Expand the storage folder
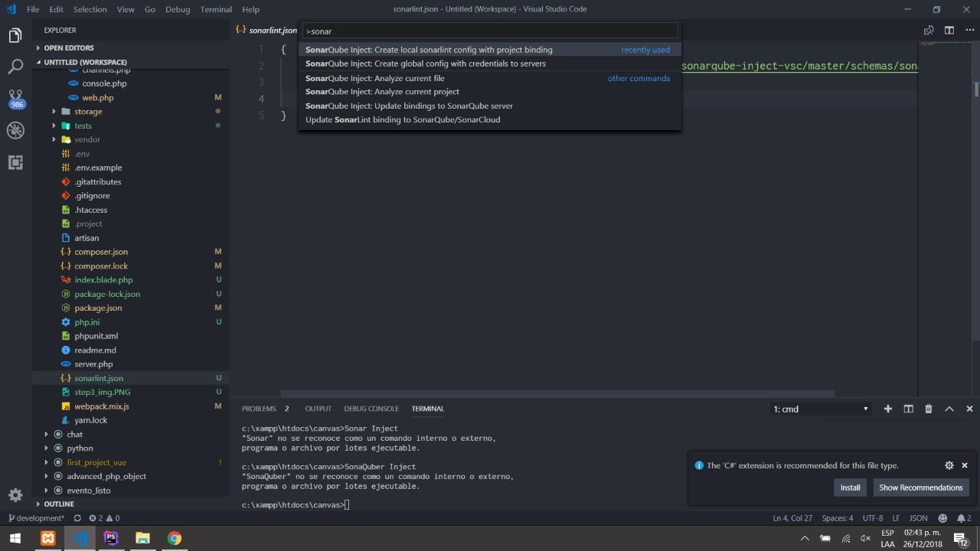The image size is (980, 551). point(88,112)
